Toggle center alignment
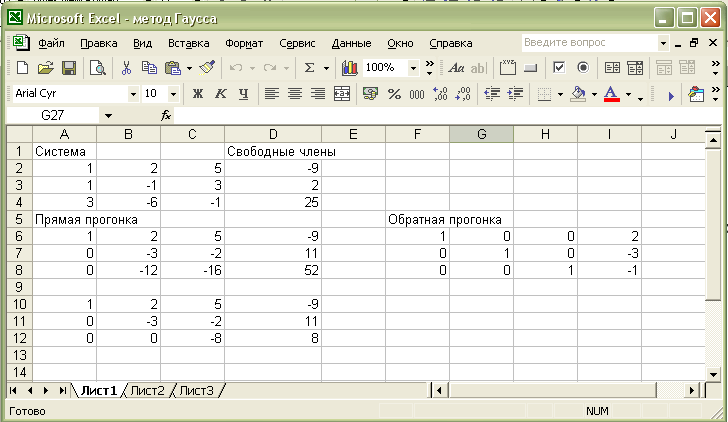Image resolution: width=728 pixels, height=422 pixels. pyautogui.click(x=295, y=94)
